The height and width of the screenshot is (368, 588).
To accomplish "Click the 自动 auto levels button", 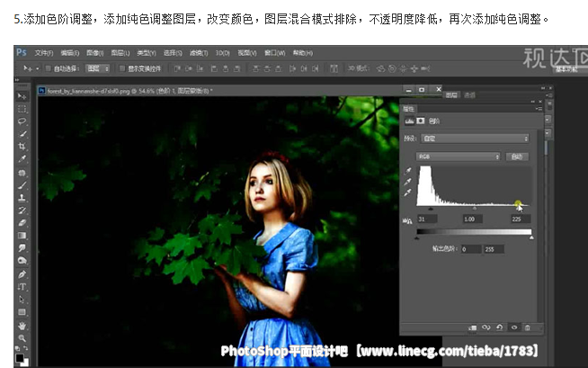I will [517, 157].
